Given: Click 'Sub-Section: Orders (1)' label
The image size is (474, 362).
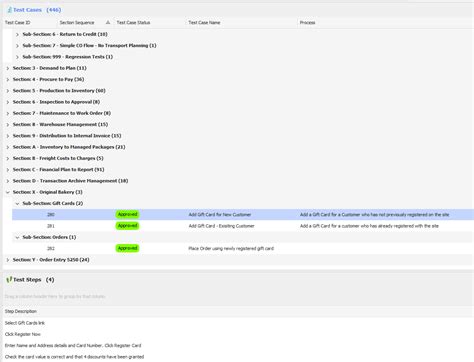Looking at the screenshot, I should pyautogui.click(x=49, y=237).
